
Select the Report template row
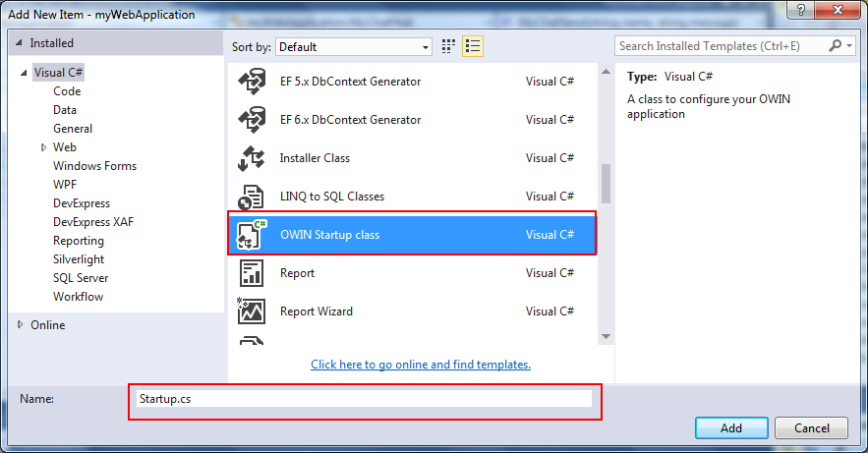412,273
